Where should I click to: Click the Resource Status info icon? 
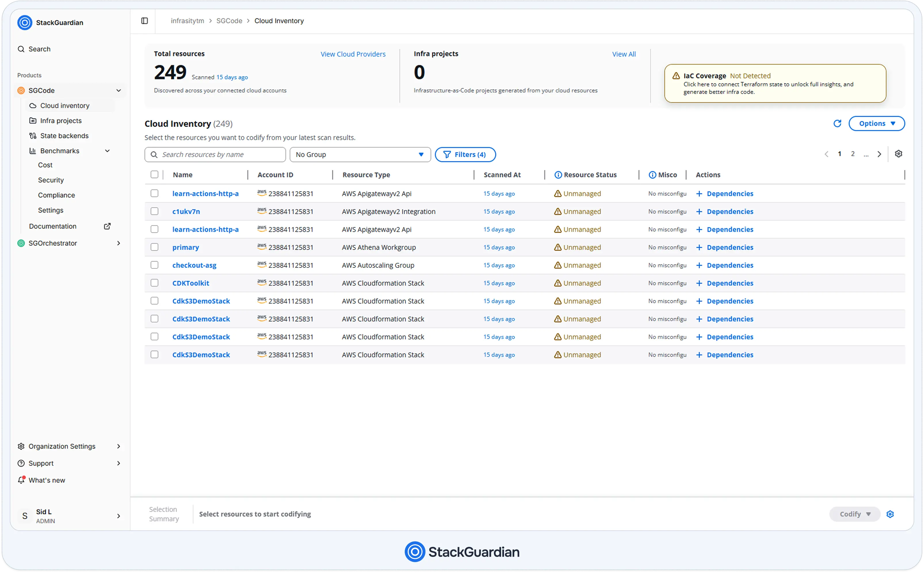coord(558,175)
